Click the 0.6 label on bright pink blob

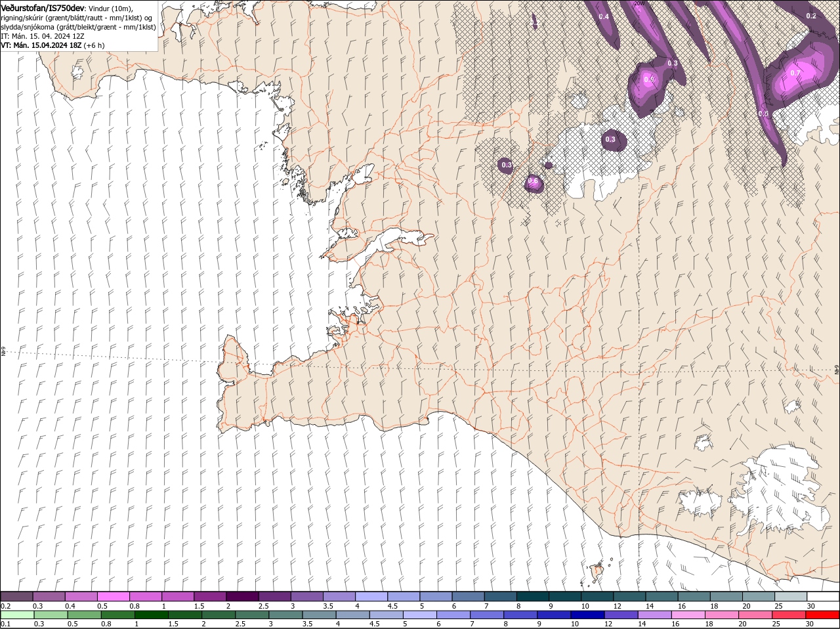pyautogui.click(x=533, y=181)
